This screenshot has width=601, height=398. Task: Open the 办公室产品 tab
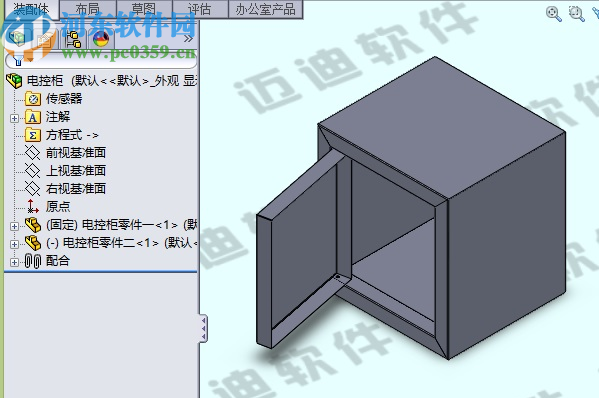pos(265,9)
